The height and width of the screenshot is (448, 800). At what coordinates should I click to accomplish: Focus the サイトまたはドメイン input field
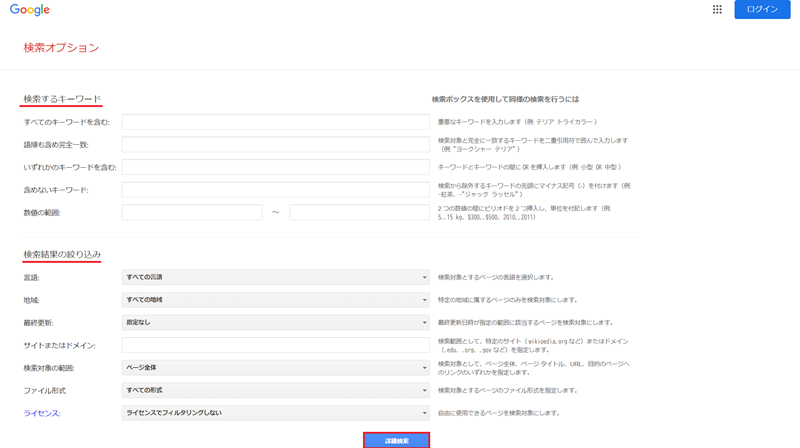coord(276,345)
